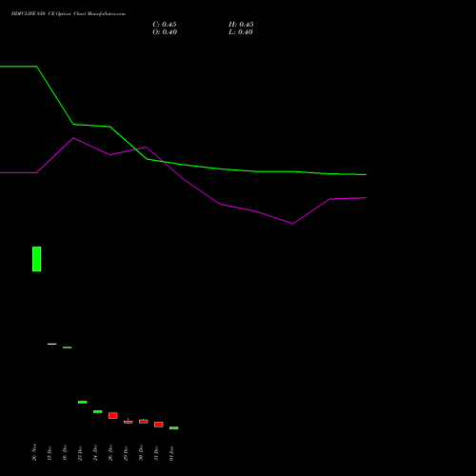Click the green candle for 24 Dec
The height and width of the screenshot is (476, 476).
coord(98,411)
